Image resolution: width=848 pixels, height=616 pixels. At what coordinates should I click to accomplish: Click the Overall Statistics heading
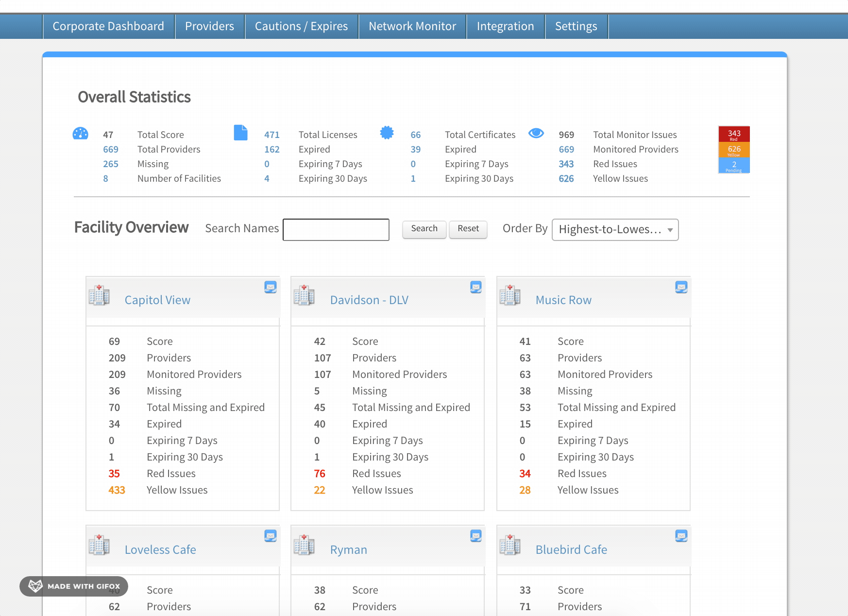point(134,97)
